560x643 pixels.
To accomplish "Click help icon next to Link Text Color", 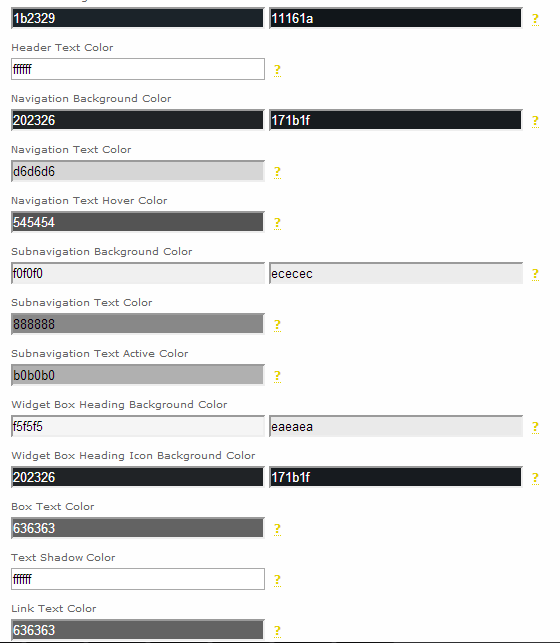I will click(x=277, y=631).
